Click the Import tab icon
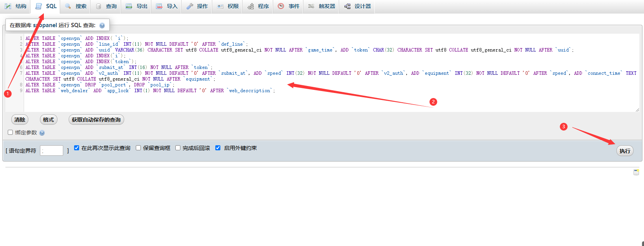 159,6
